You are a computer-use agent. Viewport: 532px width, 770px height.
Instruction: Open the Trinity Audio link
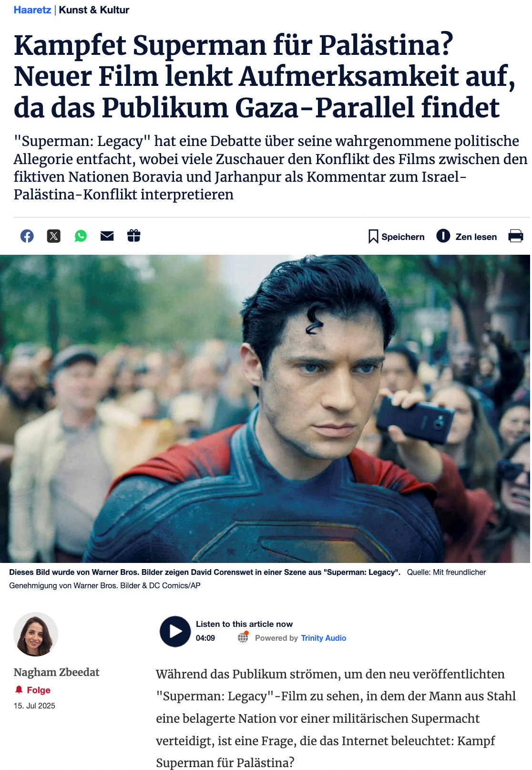(324, 638)
